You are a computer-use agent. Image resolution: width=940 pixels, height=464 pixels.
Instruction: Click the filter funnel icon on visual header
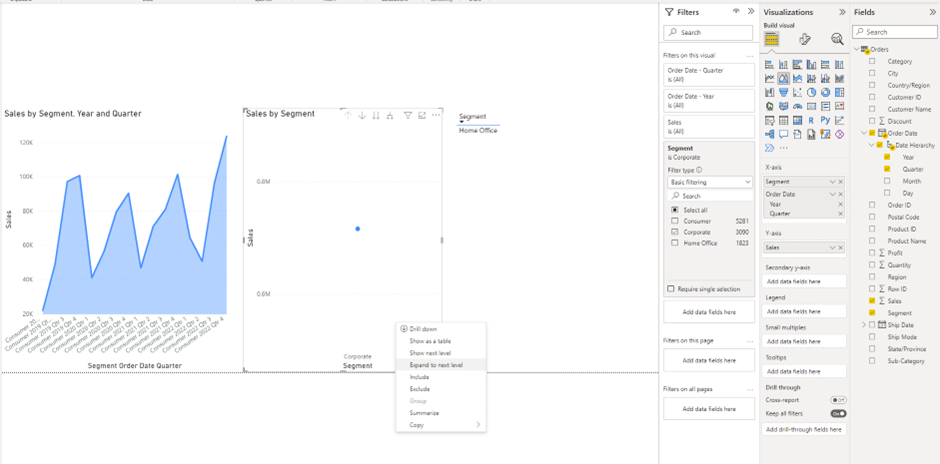(x=408, y=115)
